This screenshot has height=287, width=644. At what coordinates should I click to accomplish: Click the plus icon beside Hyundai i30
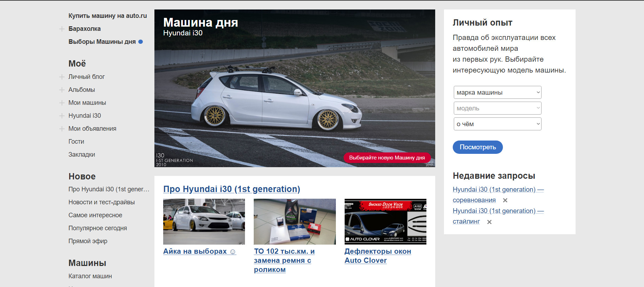point(62,116)
